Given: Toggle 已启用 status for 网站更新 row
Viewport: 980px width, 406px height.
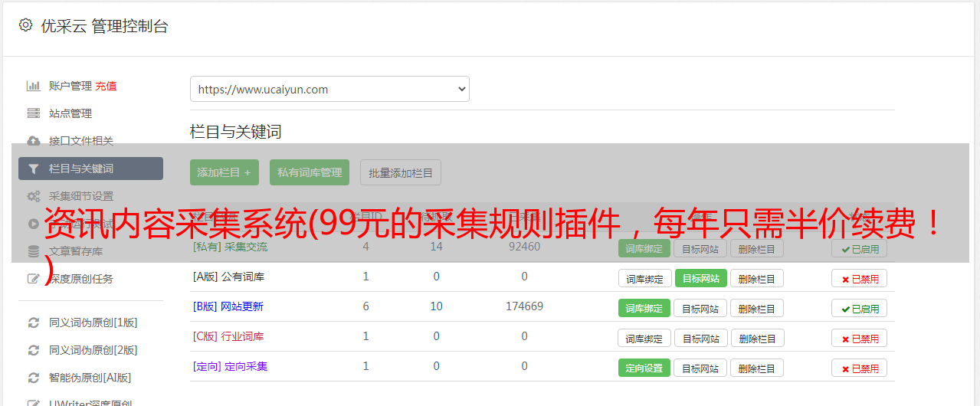Looking at the screenshot, I should (859, 309).
